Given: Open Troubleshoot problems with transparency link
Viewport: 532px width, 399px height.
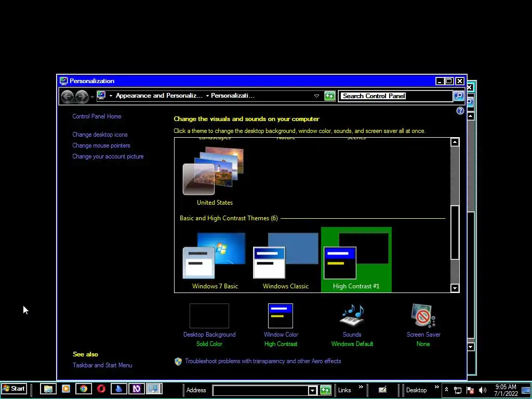Looking at the screenshot, I should [x=263, y=362].
